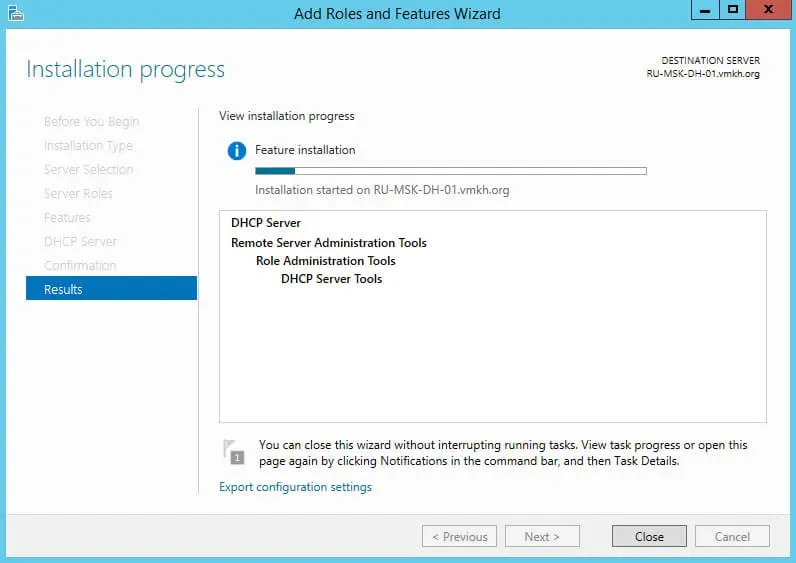Click the 'You can close this wizard' notice text
Screen dimensions: 796x563
click(503, 453)
